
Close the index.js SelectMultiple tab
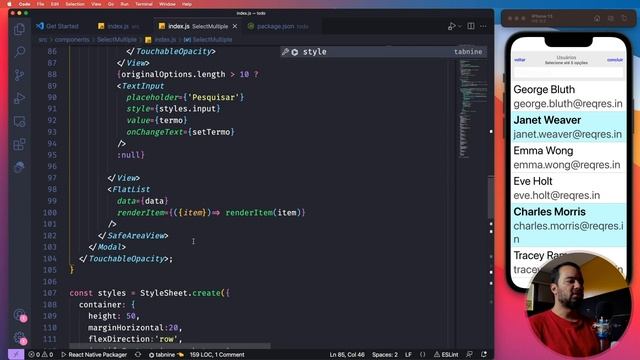[235, 26]
